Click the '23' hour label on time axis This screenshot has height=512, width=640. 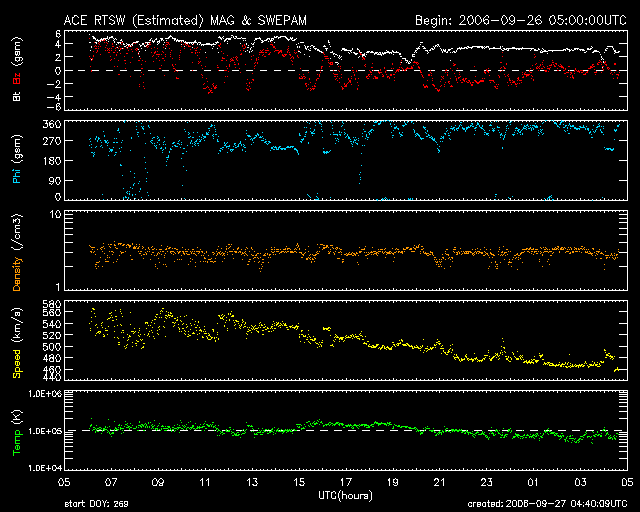[487, 482]
